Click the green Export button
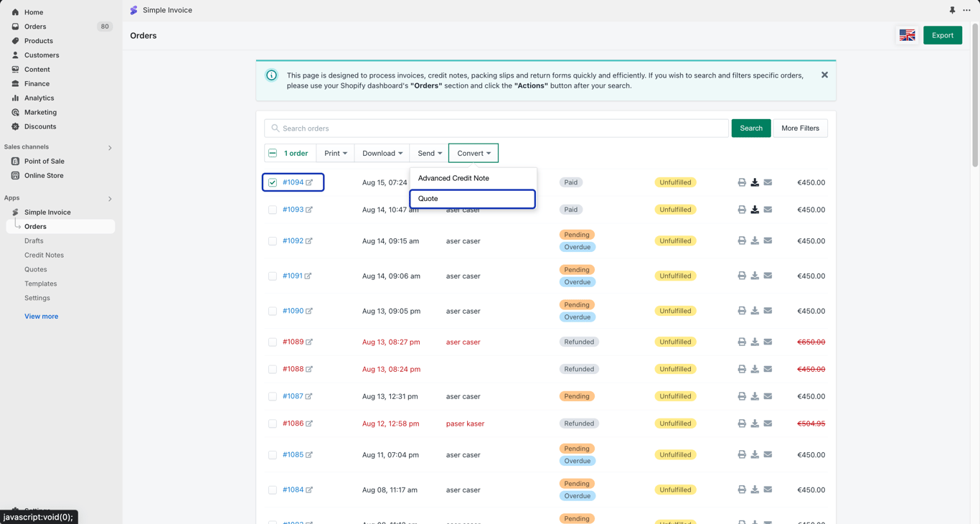This screenshot has width=980, height=524. point(943,35)
